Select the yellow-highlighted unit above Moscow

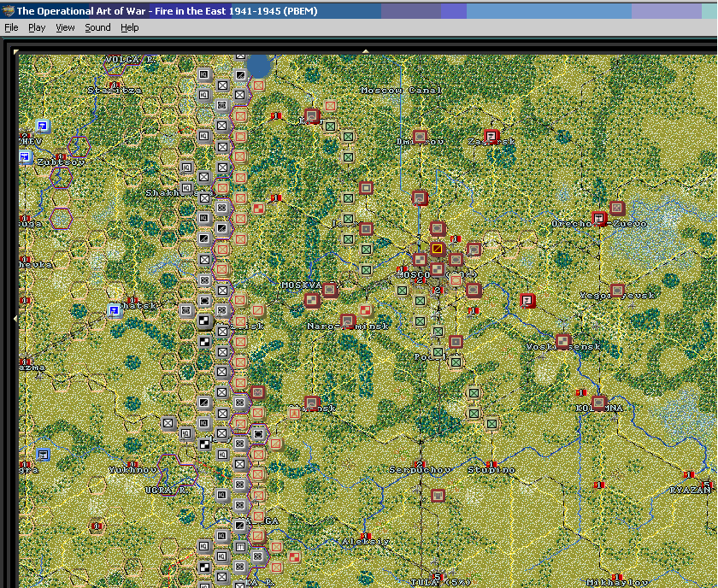pyautogui.click(x=438, y=249)
